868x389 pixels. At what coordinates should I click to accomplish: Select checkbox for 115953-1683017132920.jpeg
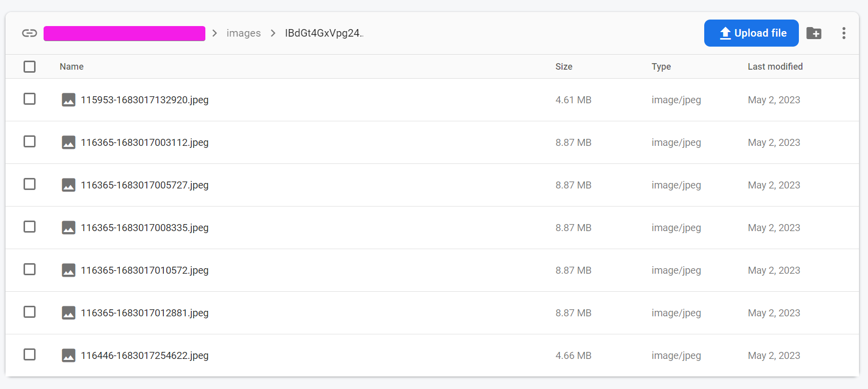30,99
